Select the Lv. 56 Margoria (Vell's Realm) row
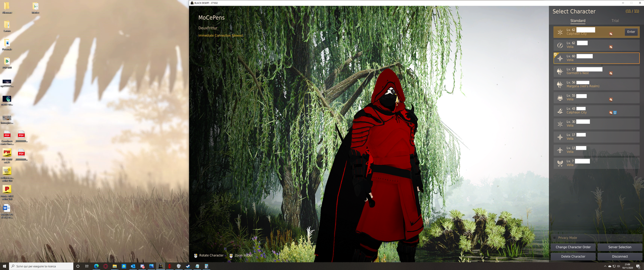This screenshot has width=644, height=270. coord(597,85)
